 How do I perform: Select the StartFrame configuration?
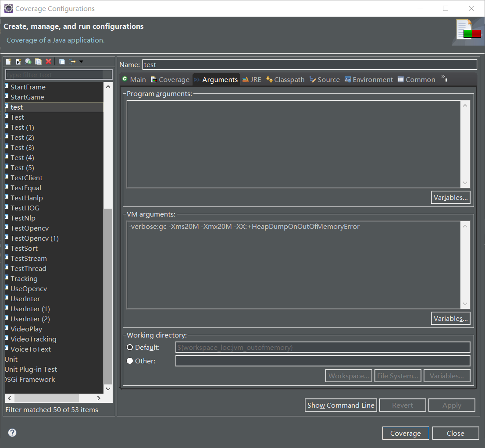point(28,87)
